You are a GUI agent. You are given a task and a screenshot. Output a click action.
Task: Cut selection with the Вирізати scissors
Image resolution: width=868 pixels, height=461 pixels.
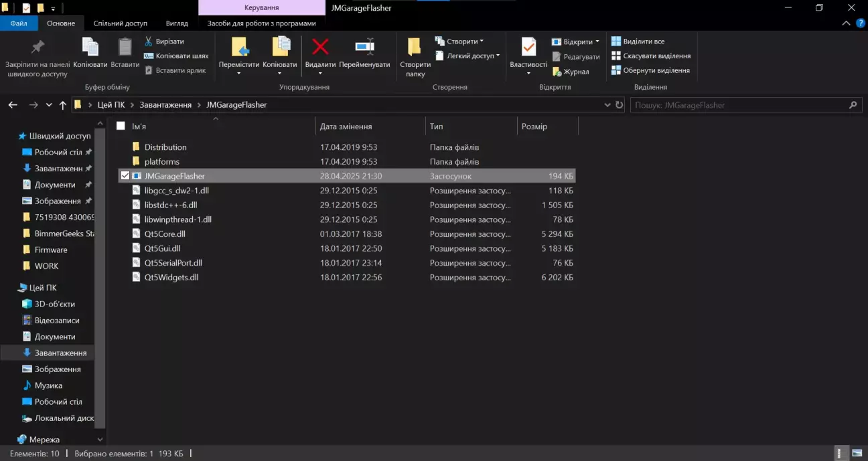coord(163,41)
